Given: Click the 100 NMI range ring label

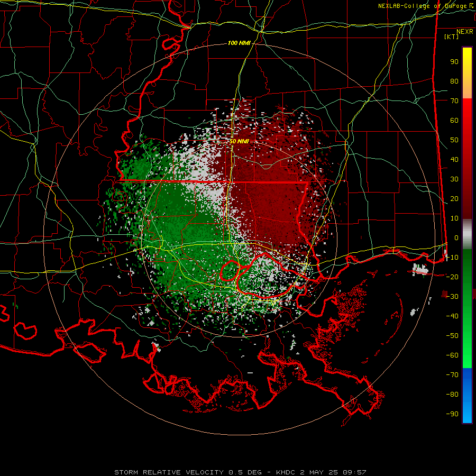Looking at the screenshot, I should point(239,43).
